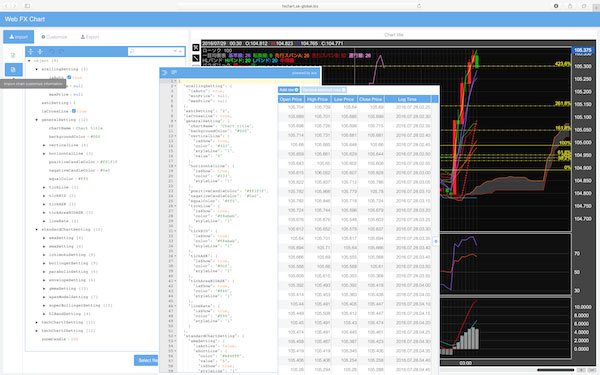This screenshot has height=375, width=600.
Task: Expand the superBollingerSetting node
Action: pos(44,305)
